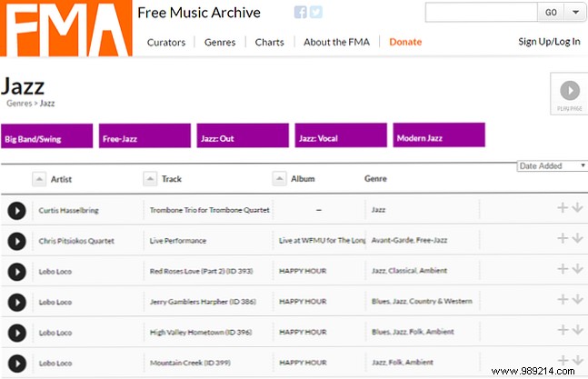This screenshot has height=379, width=588.
Task: Play High Valley Hometown track
Action: tap(17, 333)
